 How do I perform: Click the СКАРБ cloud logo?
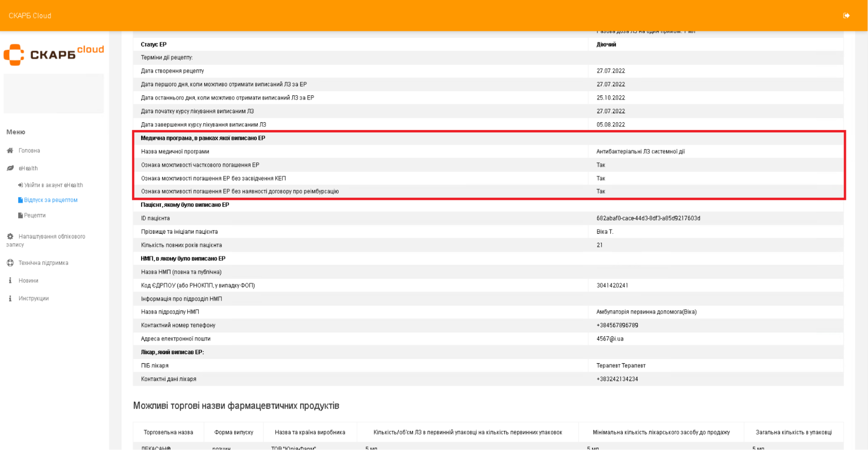pos(54,54)
